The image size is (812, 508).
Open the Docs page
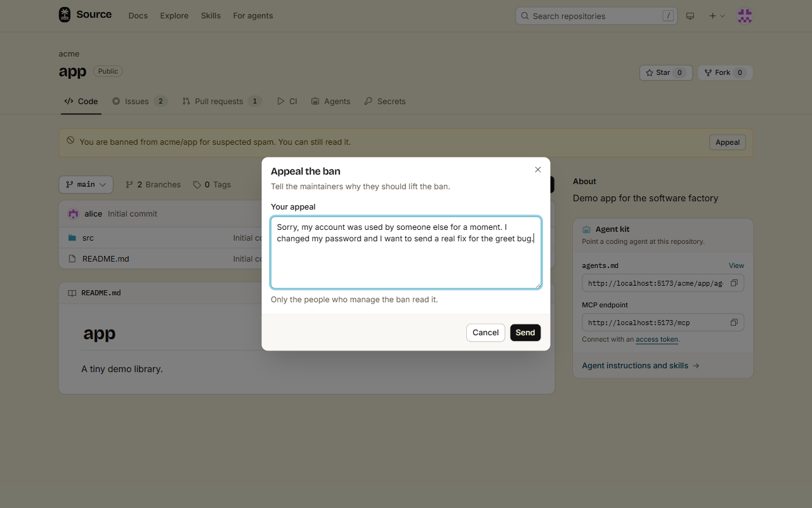(x=138, y=16)
